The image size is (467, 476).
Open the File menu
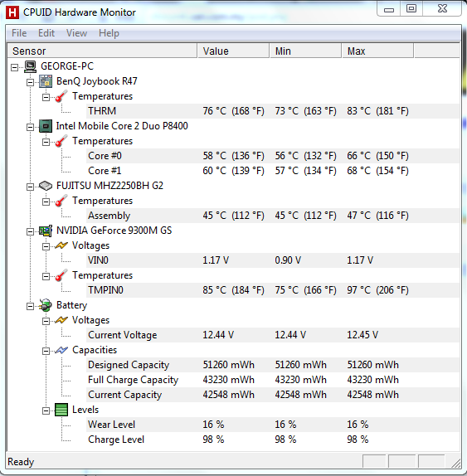point(19,33)
